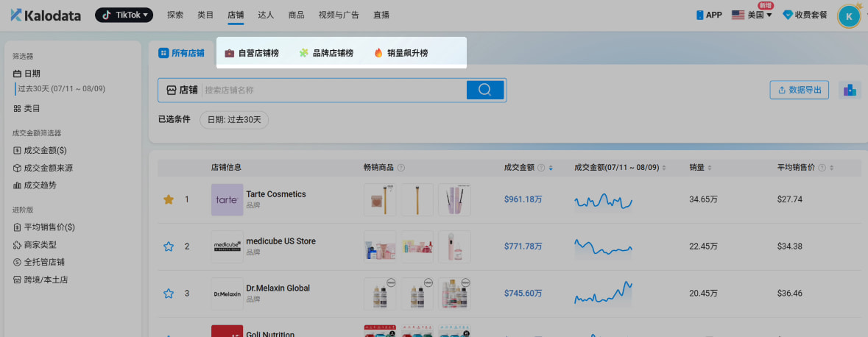Open the 探索 menu

click(175, 15)
